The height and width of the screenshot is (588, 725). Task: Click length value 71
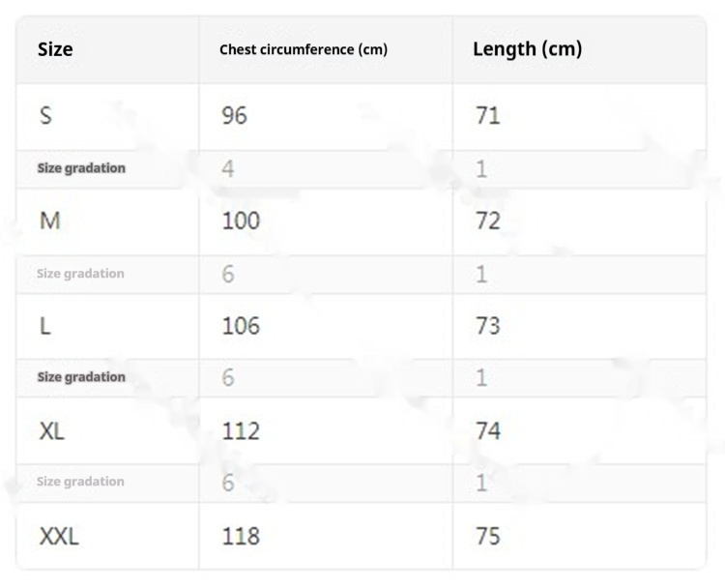[x=488, y=115]
